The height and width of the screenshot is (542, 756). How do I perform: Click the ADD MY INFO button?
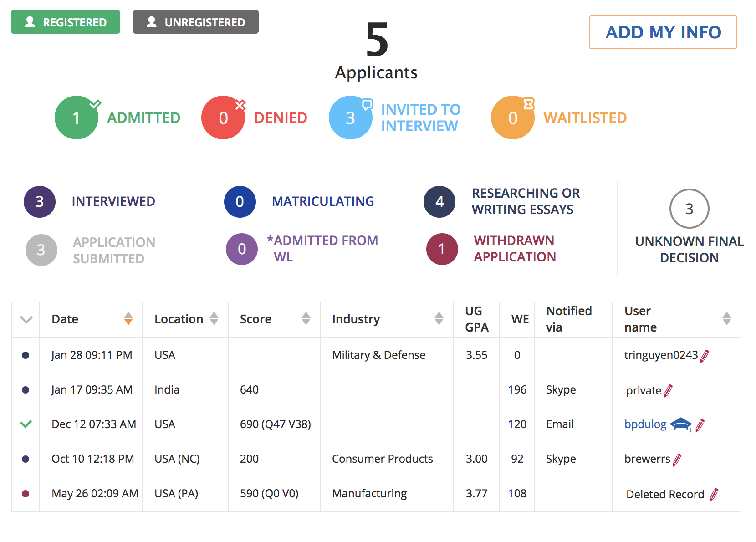[663, 32]
